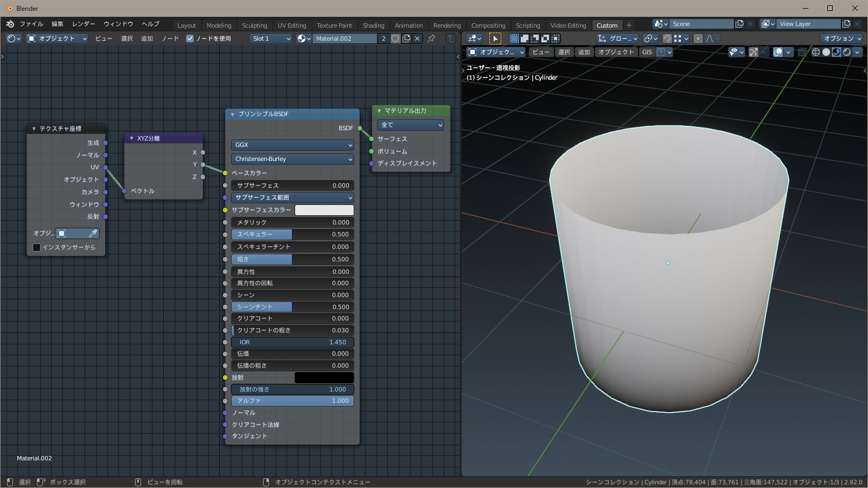Collapse the プリンシプルBSDF node

[233, 114]
